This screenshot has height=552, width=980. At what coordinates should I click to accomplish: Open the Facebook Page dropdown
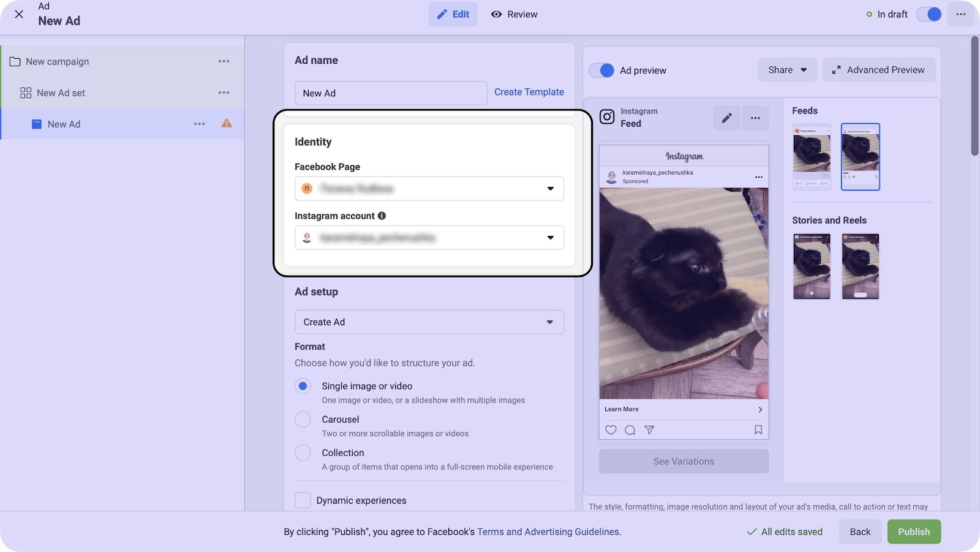pos(429,189)
